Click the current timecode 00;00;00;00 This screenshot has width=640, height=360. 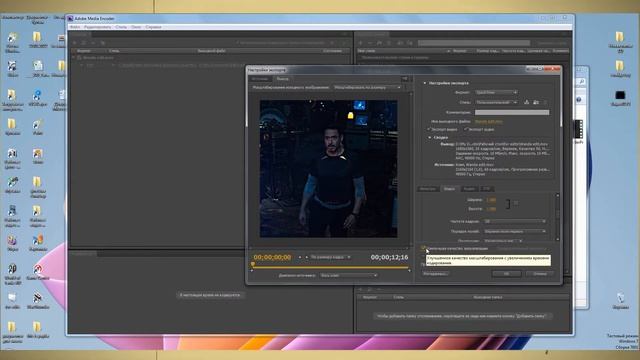[272, 257]
